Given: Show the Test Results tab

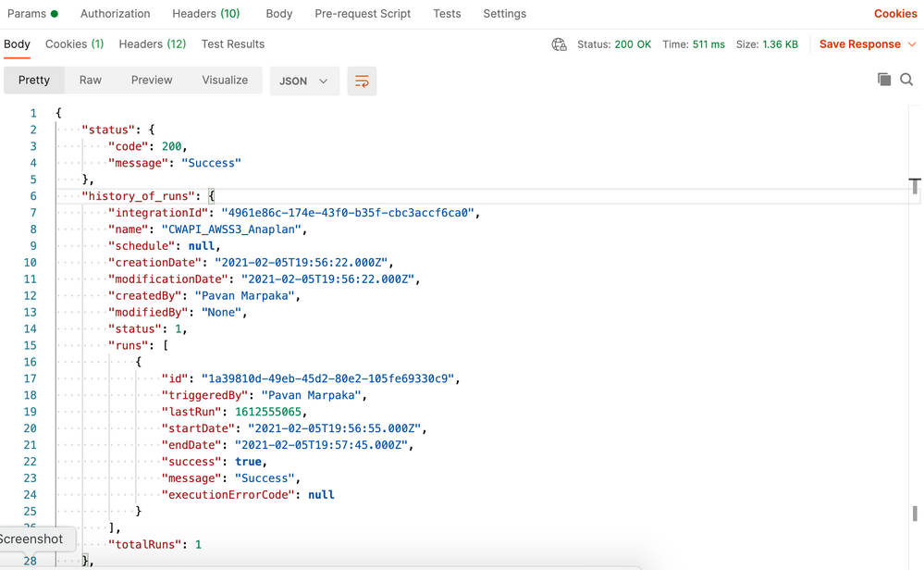Looking at the screenshot, I should point(233,44).
